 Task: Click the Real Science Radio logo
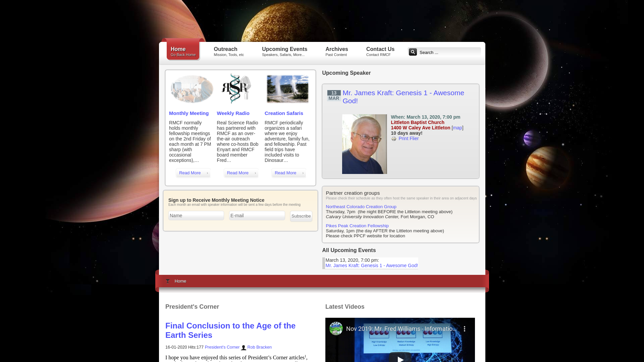tap(236, 89)
